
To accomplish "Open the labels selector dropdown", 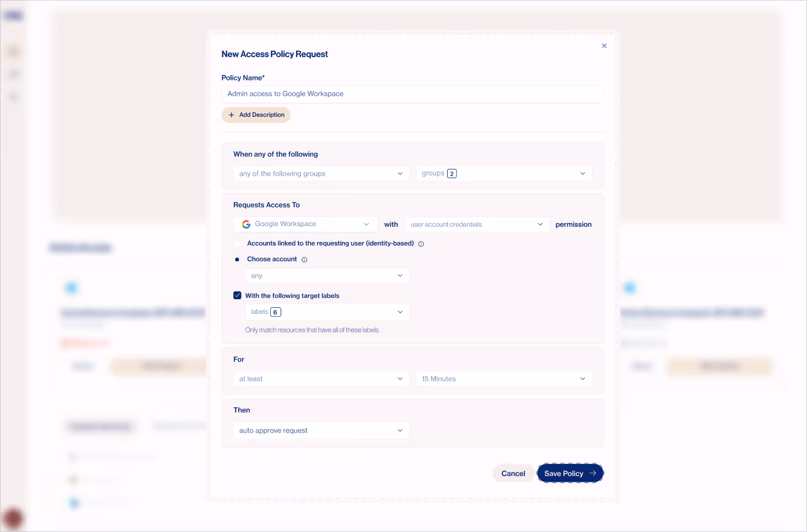I will [327, 312].
